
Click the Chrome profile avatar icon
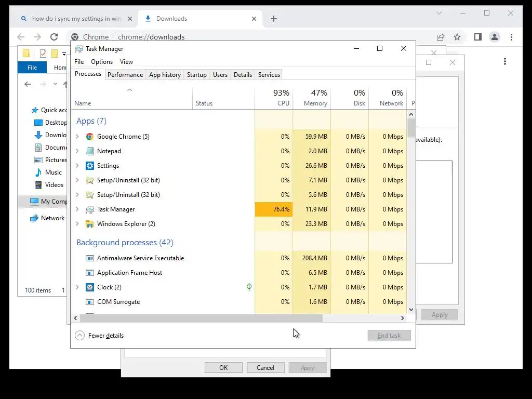tap(495, 37)
